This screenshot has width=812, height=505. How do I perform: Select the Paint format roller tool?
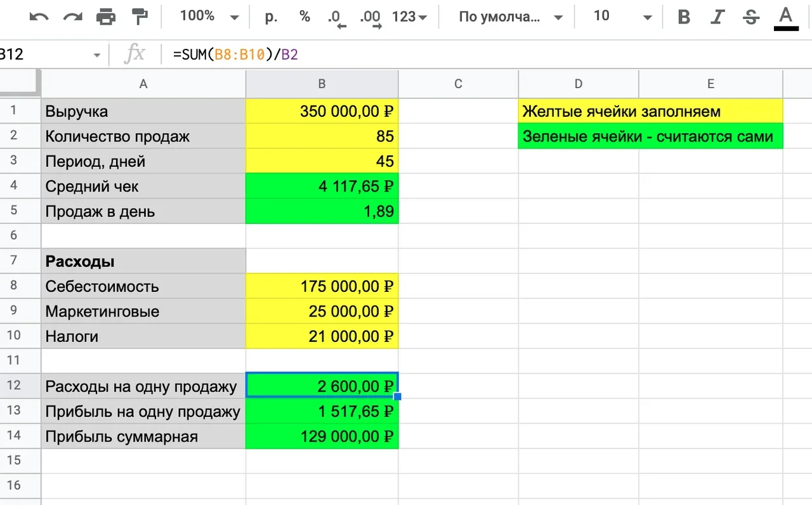(139, 16)
